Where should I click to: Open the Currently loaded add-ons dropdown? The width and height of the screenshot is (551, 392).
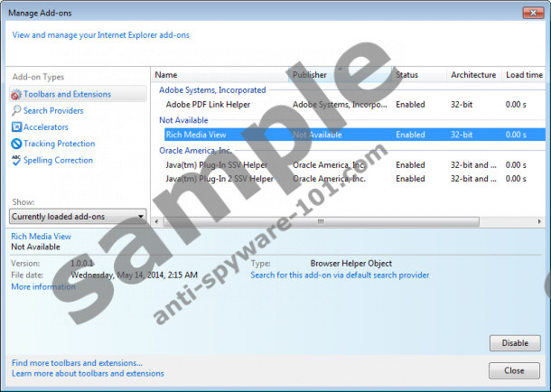[78, 217]
